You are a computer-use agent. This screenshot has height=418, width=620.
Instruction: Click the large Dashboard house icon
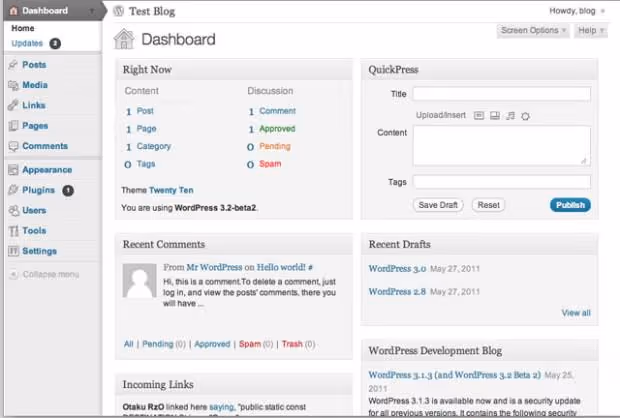click(x=124, y=39)
